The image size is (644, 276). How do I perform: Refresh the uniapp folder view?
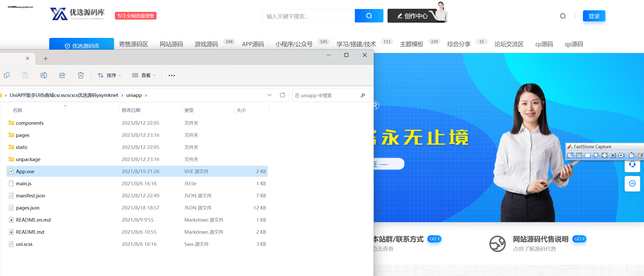(282, 95)
